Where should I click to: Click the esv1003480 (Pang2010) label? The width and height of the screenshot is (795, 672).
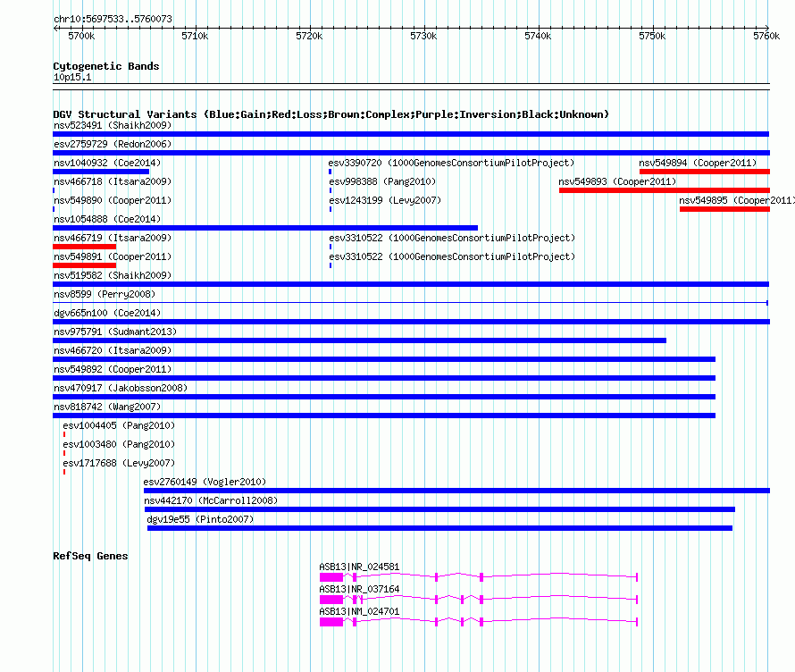[x=119, y=444]
